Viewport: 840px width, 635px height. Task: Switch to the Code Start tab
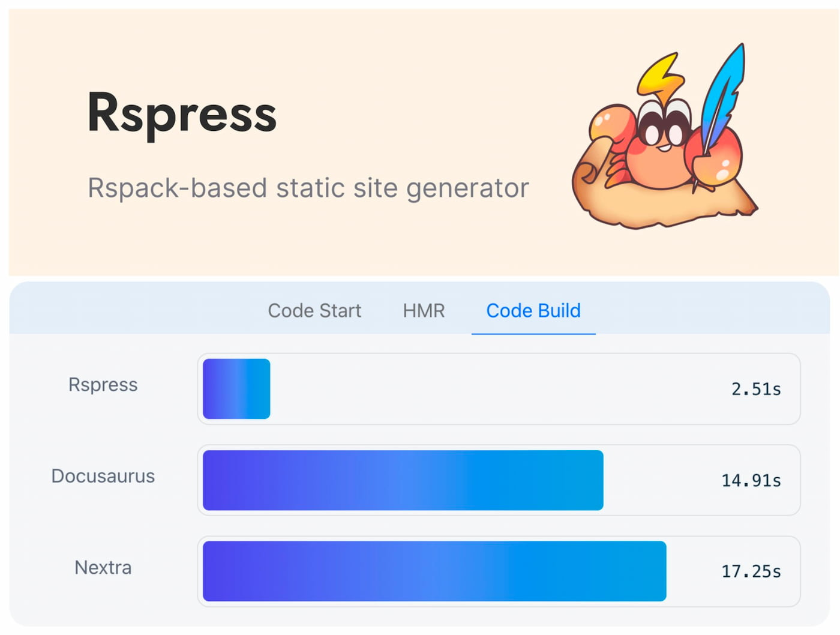314,310
